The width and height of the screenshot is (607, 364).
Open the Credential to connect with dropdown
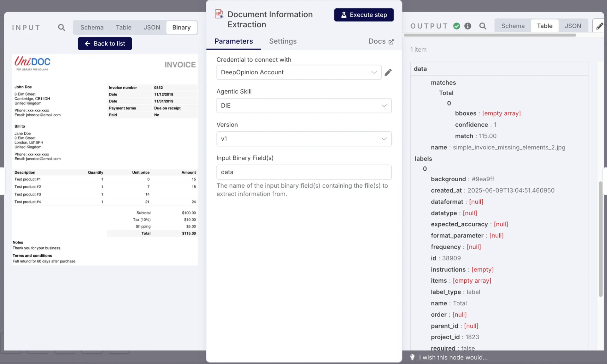tap(299, 72)
